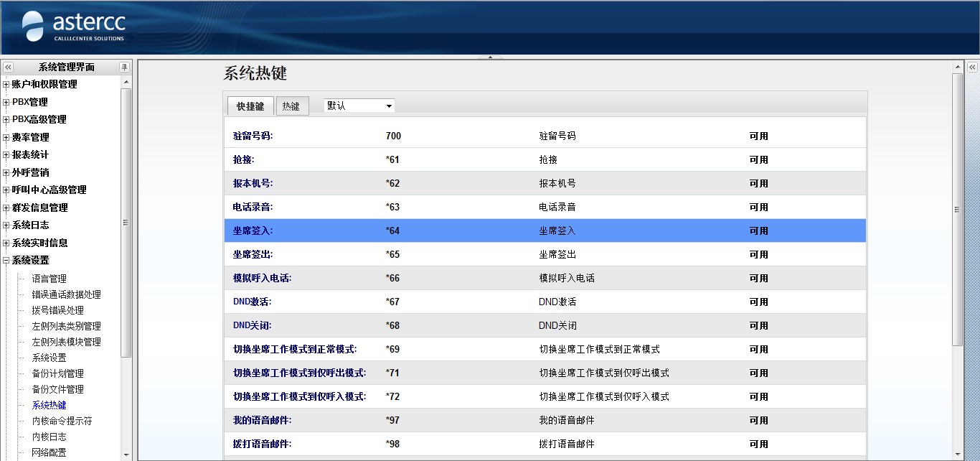The width and height of the screenshot is (980, 461).
Task: Expand the PBX管理 tree node
Action: click(6, 102)
